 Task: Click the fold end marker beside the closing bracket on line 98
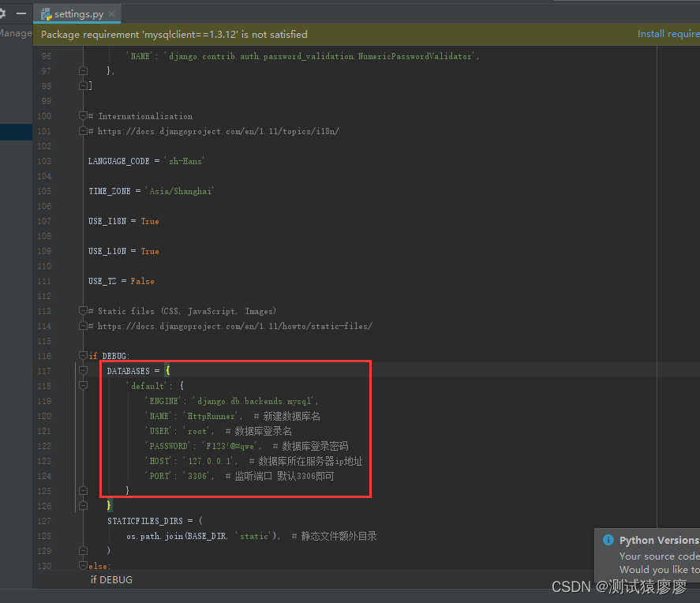tap(83, 85)
